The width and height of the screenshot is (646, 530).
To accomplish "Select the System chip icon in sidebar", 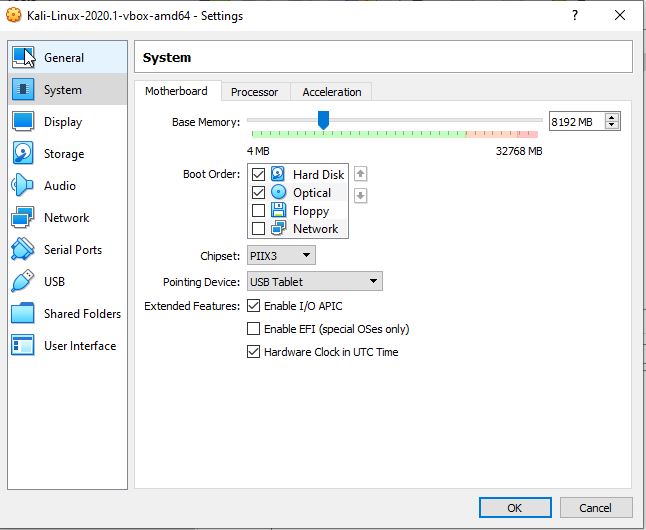I will pyautogui.click(x=23, y=89).
